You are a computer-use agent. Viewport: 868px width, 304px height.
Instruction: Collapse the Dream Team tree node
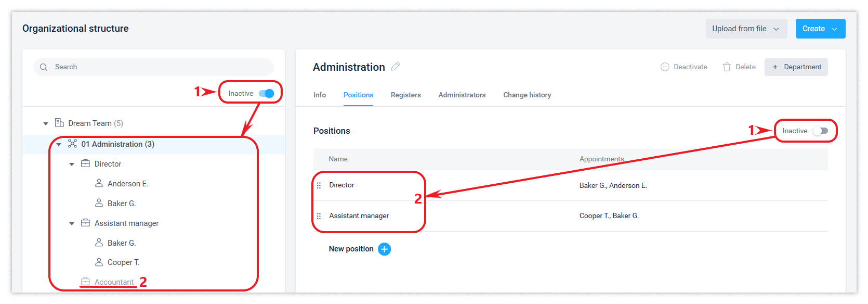pyautogui.click(x=46, y=124)
